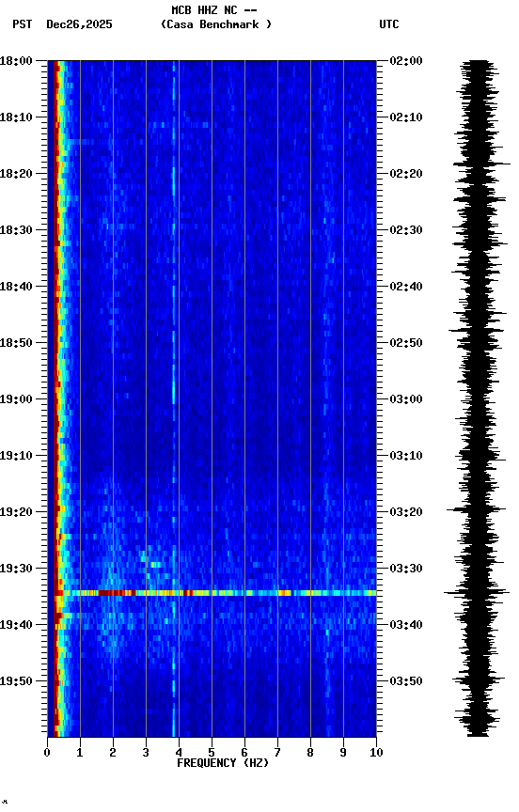This screenshot has width=519, height=812.
Task: Click the 03:40 UTC time label
Action: click(x=406, y=626)
